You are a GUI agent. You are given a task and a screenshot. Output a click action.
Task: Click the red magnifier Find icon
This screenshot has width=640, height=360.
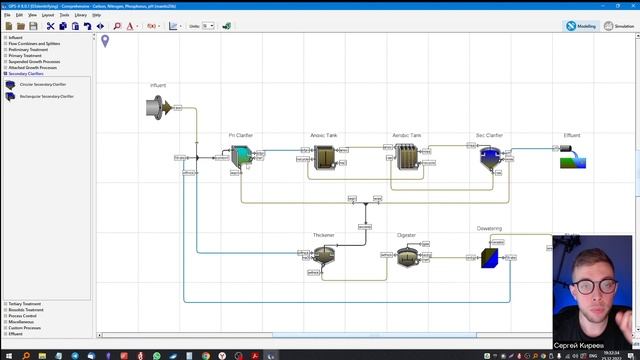click(x=117, y=26)
